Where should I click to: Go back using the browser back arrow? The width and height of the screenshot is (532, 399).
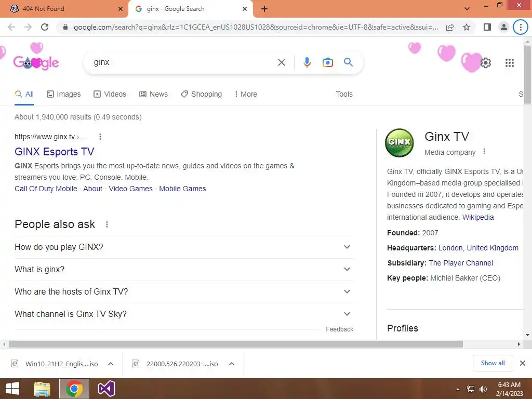click(x=11, y=27)
